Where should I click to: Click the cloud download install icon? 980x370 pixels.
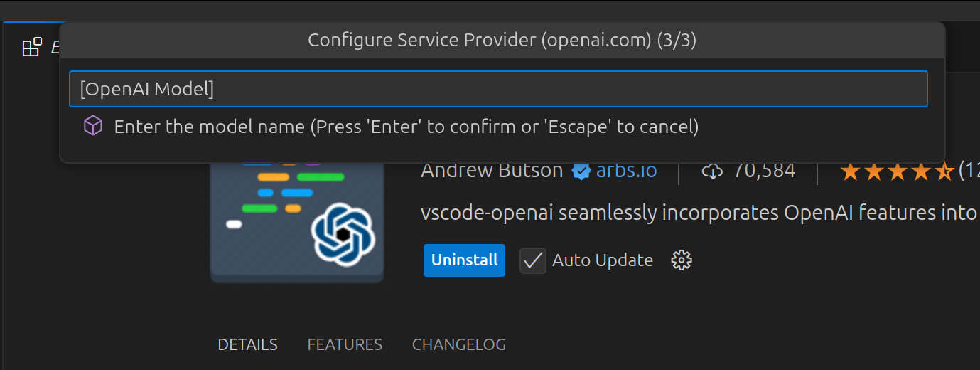[712, 171]
